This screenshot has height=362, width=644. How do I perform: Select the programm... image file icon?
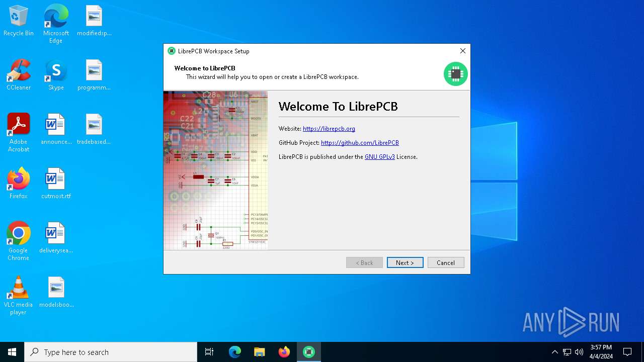[94, 75]
